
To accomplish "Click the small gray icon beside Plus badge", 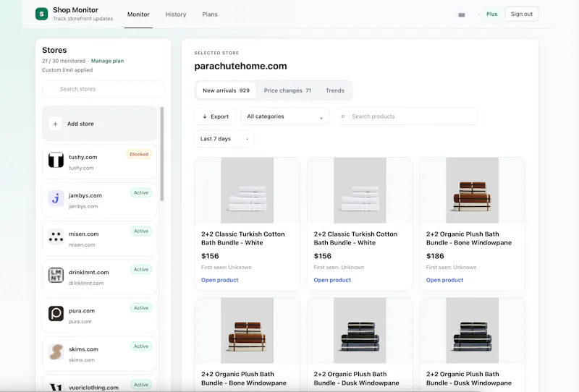I will coord(462,14).
